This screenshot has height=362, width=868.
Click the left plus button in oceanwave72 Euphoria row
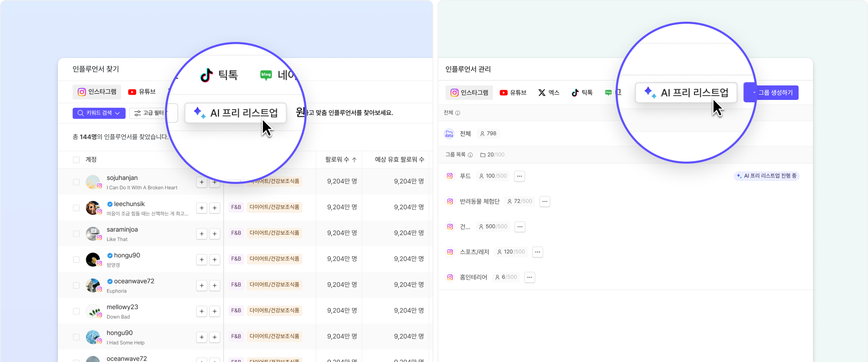click(202, 285)
